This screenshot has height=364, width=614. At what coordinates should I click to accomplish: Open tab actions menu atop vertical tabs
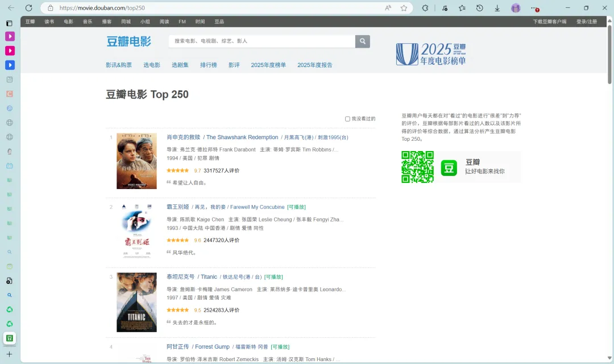click(x=10, y=23)
